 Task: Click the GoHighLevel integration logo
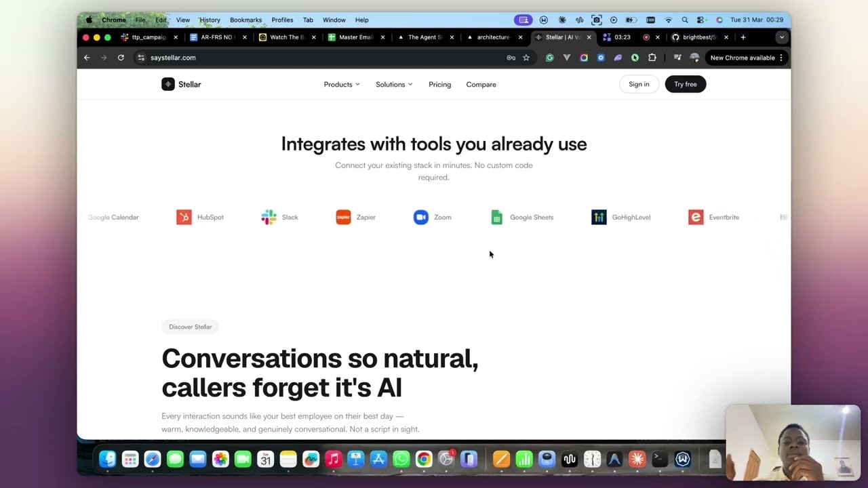tap(599, 217)
